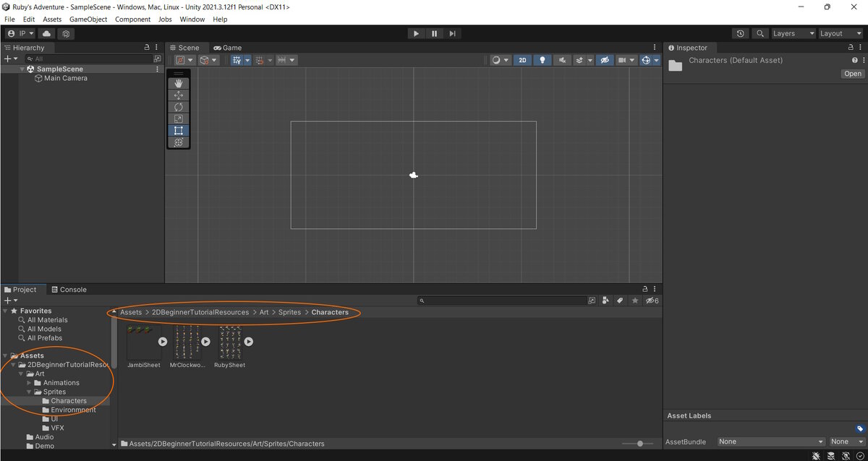Image resolution: width=868 pixels, height=461 pixels.
Task: Open the AssetBundle None dropdown
Action: [x=772, y=441]
